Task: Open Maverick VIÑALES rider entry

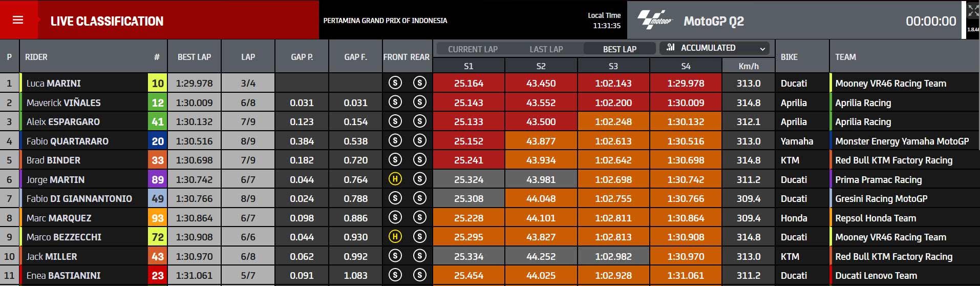Action: pyautogui.click(x=63, y=103)
